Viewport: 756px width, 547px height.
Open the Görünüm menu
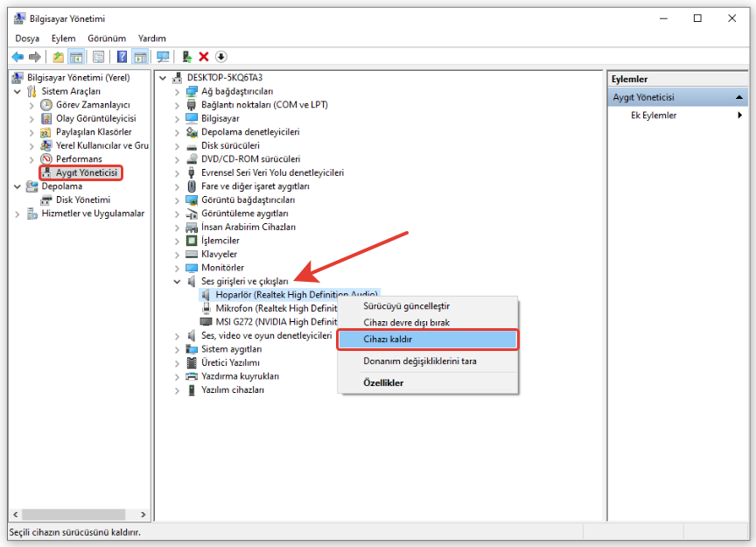(x=107, y=39)
